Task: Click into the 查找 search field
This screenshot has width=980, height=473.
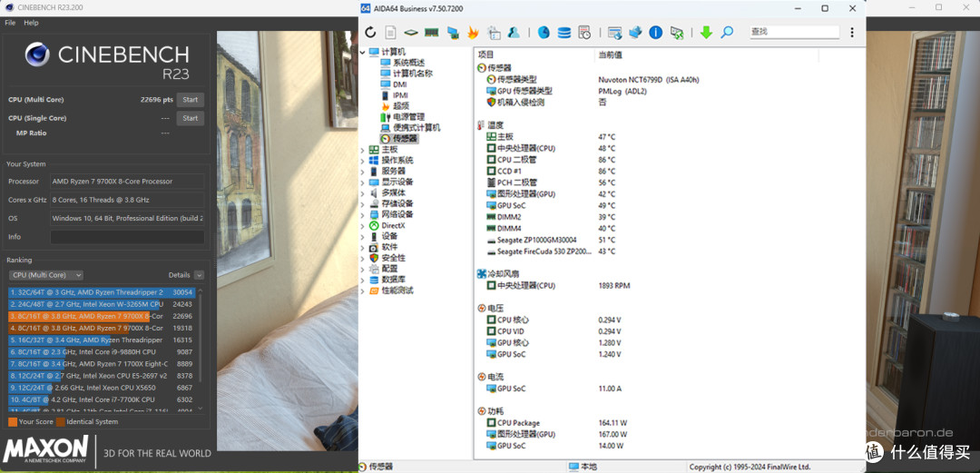Action: (794, 32)
